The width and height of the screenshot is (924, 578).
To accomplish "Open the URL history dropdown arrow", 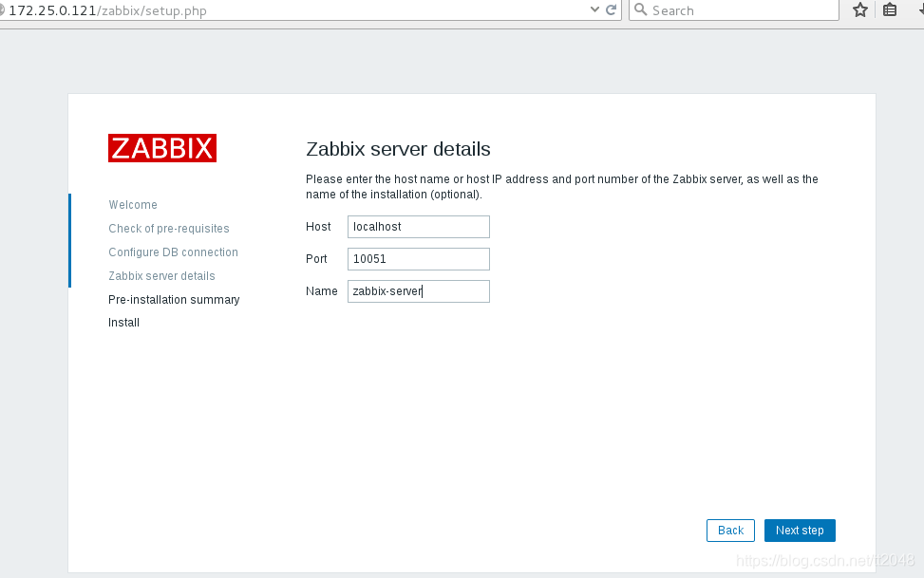I will pos(594,9).
